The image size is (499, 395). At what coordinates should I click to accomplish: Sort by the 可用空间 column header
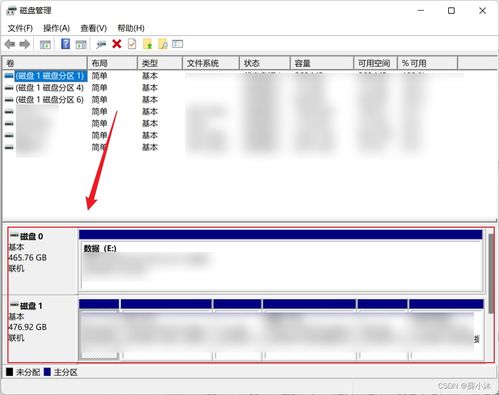pyautogui.click(x=375, y=63)
